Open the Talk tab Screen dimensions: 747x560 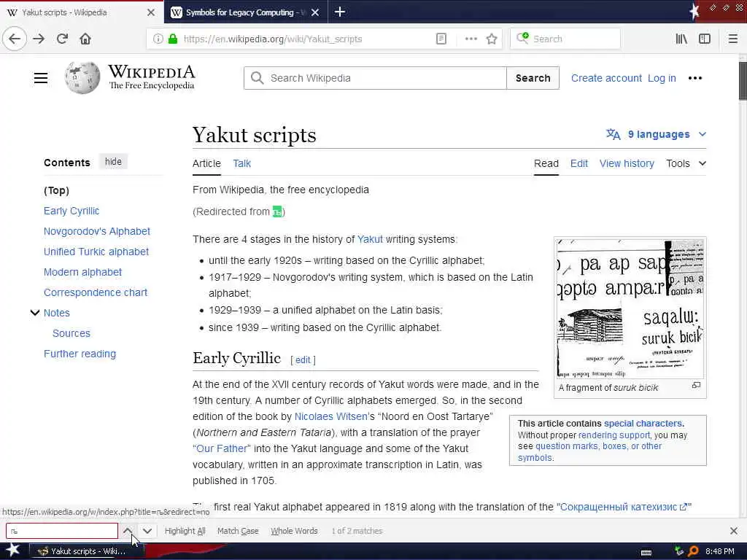tap(241, 163)
